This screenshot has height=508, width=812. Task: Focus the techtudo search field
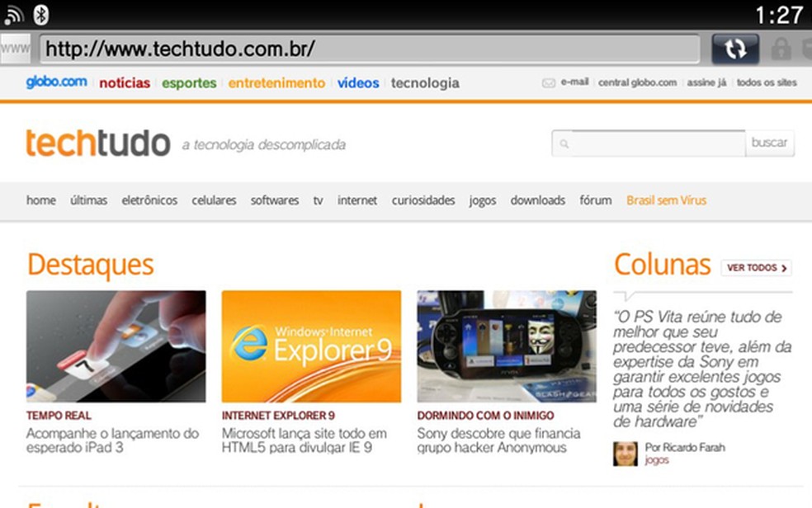point(649,143)
